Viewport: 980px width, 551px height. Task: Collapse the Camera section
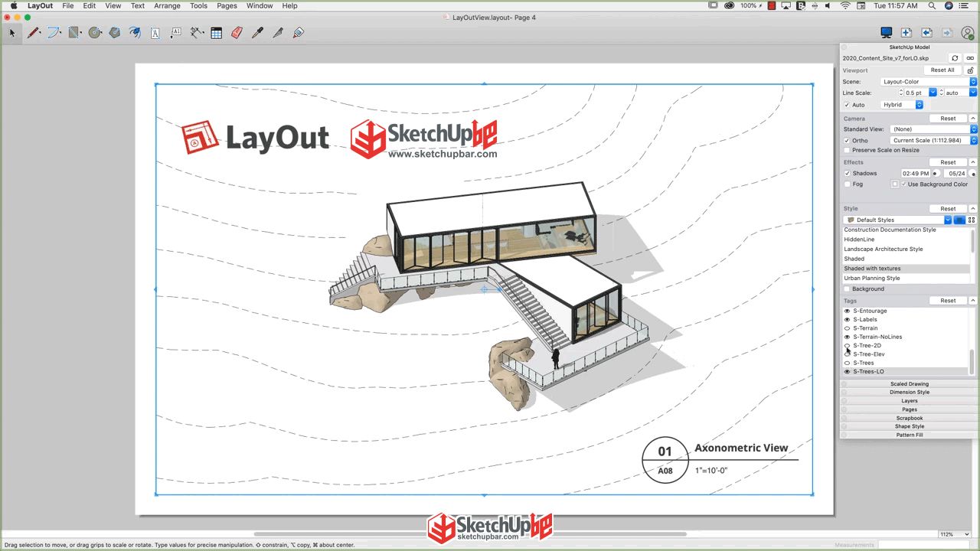point(973,119)
